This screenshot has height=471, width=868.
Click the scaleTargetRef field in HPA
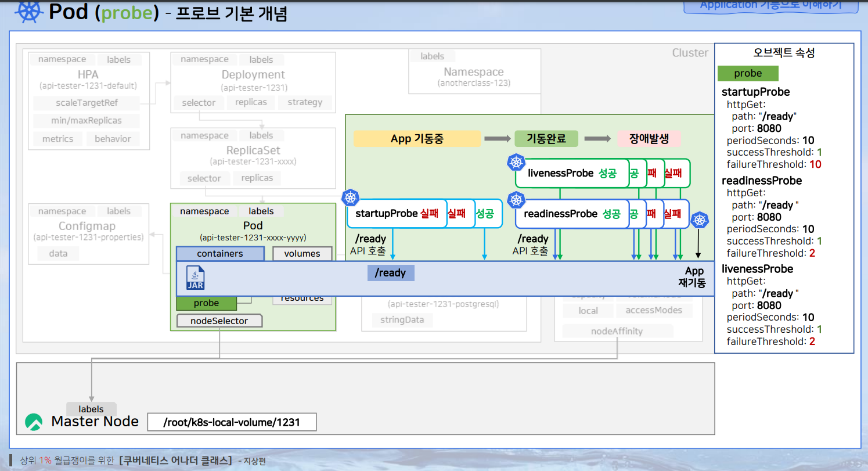86,103
